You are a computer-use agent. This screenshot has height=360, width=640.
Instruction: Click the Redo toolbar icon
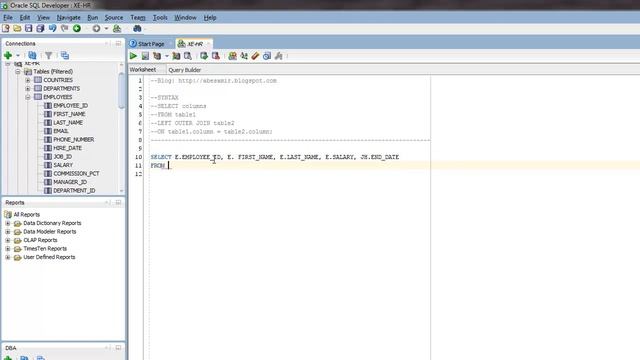pos(64,29)
